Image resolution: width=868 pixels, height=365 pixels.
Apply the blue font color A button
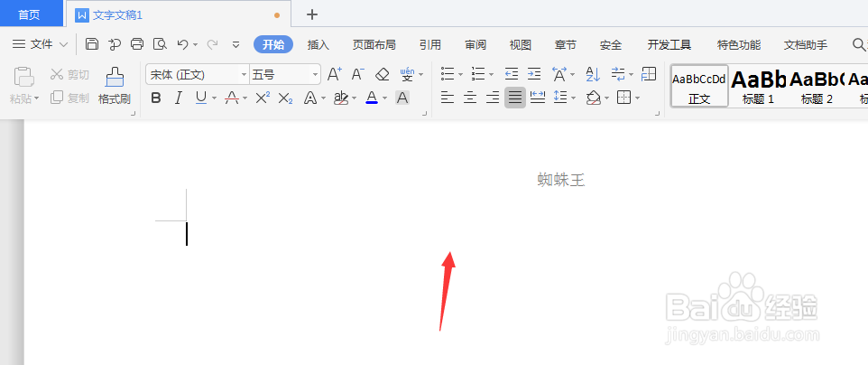(x=372, y=98)
